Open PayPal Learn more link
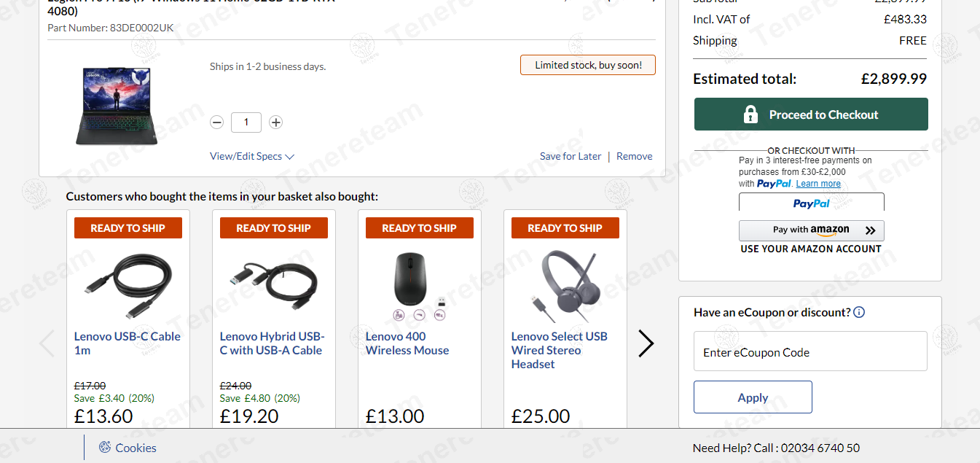Image resolution: width=980 pixels, height=463 pixels. point(818,184)
